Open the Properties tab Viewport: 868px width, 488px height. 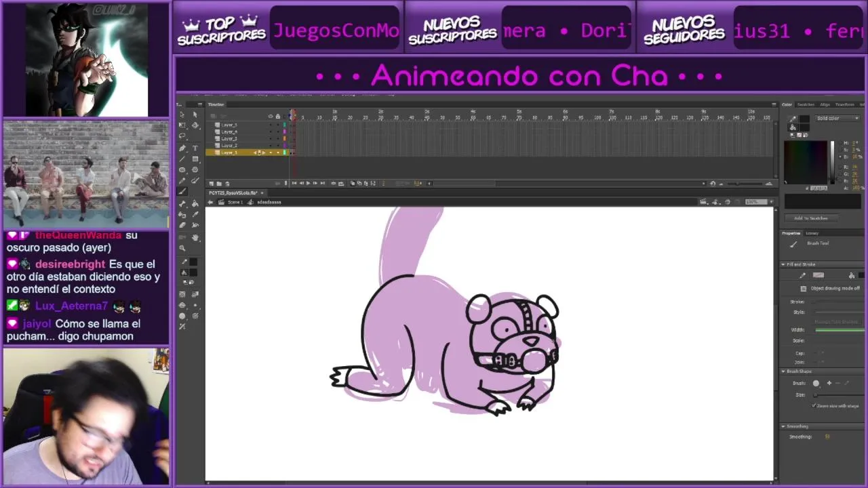791,233
